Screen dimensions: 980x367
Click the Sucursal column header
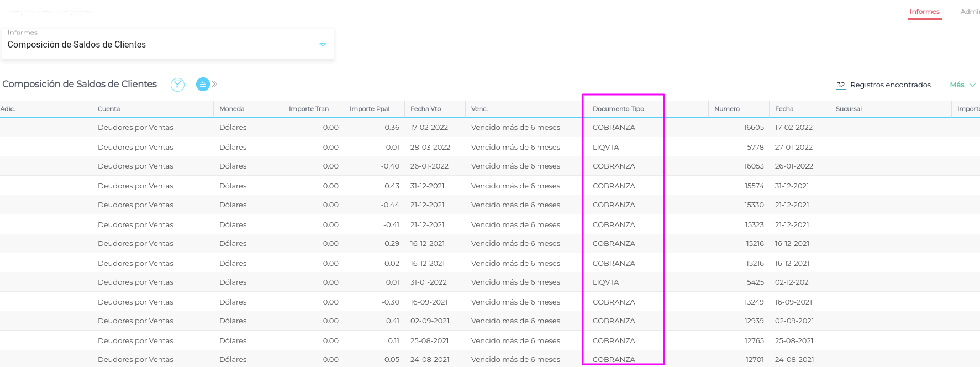849,109
